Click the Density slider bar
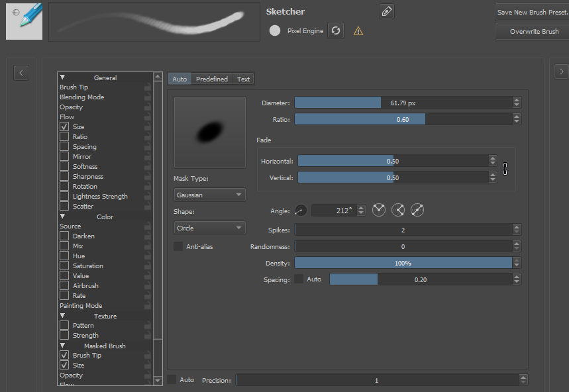Image resolution: width=569 pixels, height=392 pixels. point(403,263)
